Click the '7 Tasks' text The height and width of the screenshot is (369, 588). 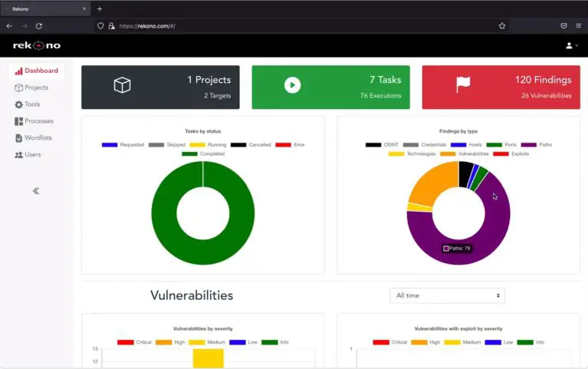(x=385, y=80)
